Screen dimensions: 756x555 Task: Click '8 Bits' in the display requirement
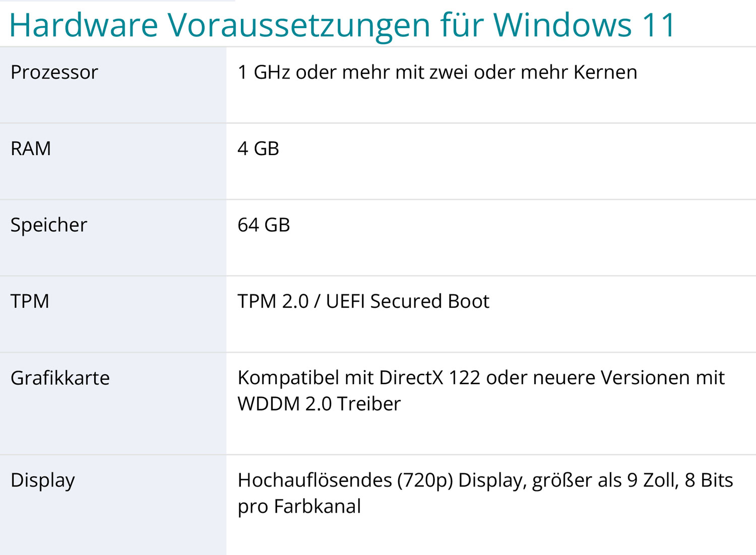click(709, 480)
